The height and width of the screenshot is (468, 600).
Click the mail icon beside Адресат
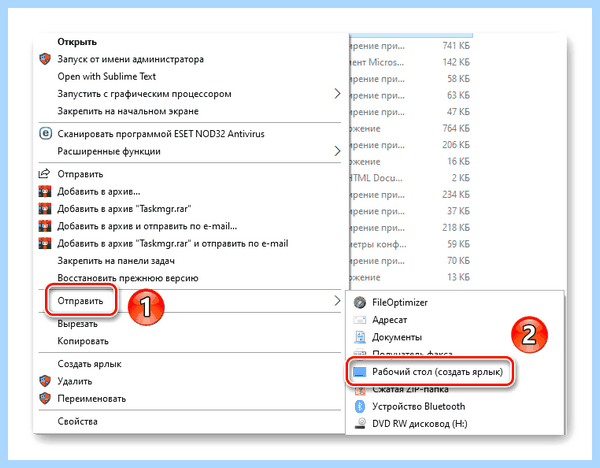coord(360,320)
